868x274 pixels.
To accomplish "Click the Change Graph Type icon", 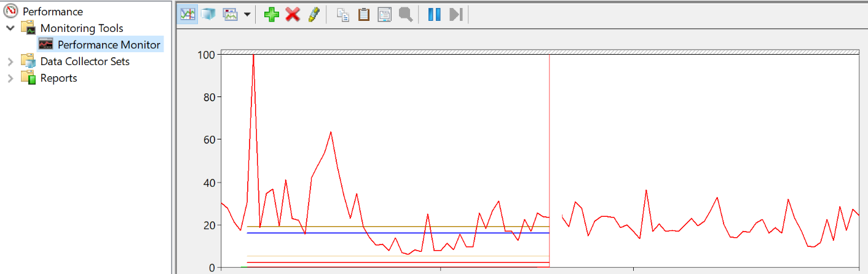I will pos(231,15).
